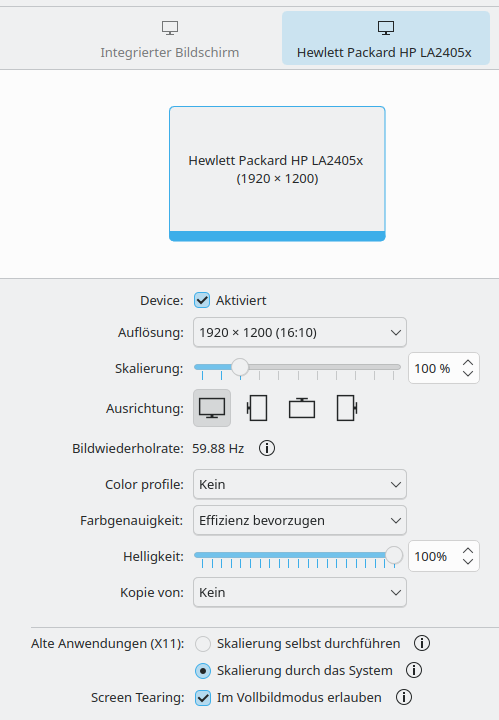Select upside-down orientation icon

point(302,408)
